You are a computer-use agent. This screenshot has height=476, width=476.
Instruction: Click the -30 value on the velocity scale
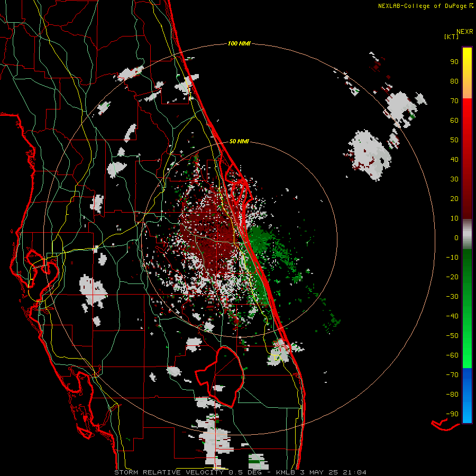tap(452, 297)
